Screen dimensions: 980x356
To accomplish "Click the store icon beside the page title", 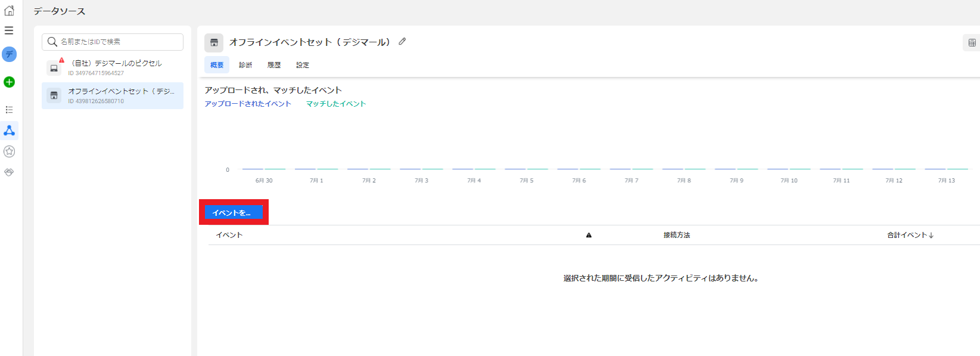I will pos(214,42).
